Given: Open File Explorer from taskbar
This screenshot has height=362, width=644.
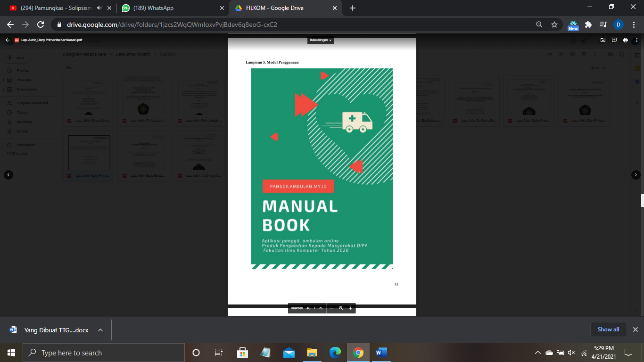Looking at the screenshot, I should 312,353.
